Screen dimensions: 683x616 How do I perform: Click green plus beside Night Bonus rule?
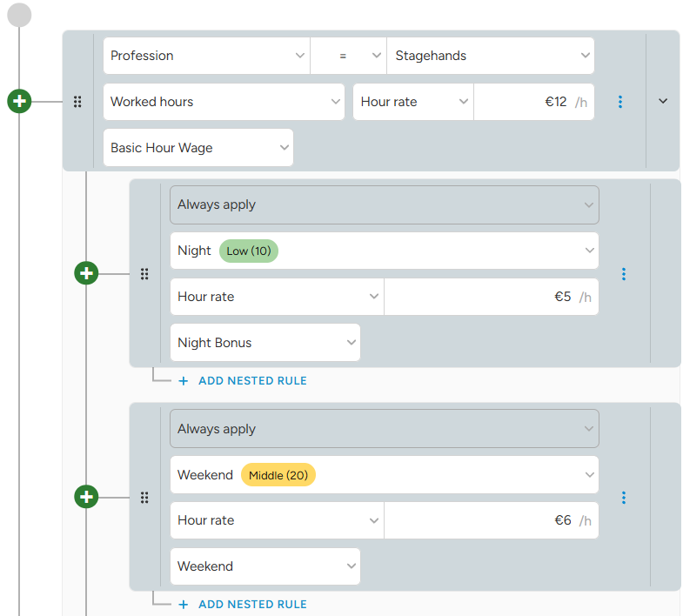(86, 273)
